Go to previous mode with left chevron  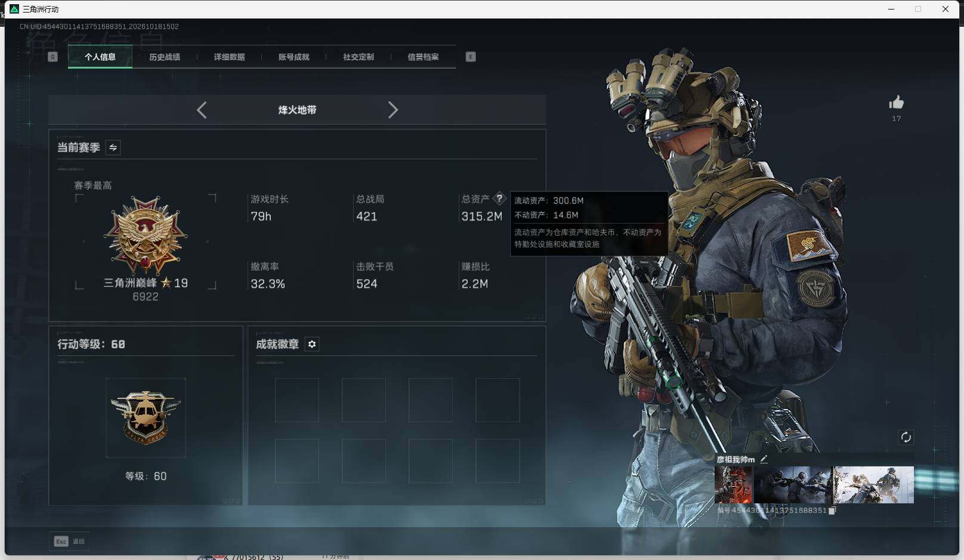[202, 110]
